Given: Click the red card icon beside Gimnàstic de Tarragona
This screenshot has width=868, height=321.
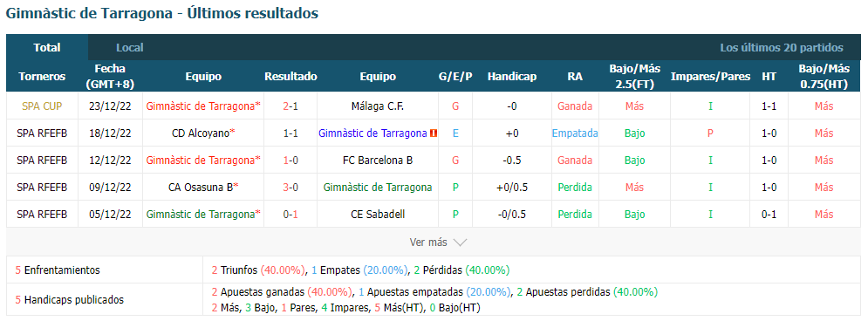Looking at the screenshot, I should (x=434, y=133).
